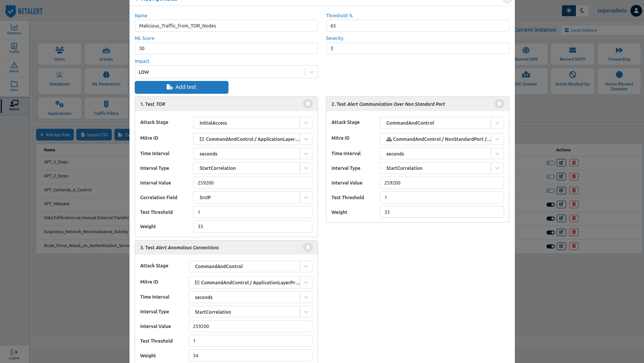Click the Name input field

[226, 26]
